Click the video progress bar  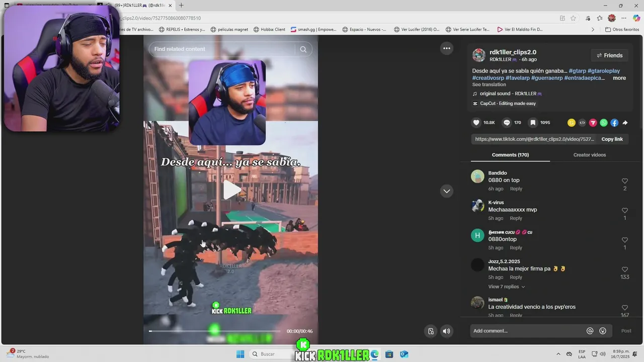(x=215, y=331)
